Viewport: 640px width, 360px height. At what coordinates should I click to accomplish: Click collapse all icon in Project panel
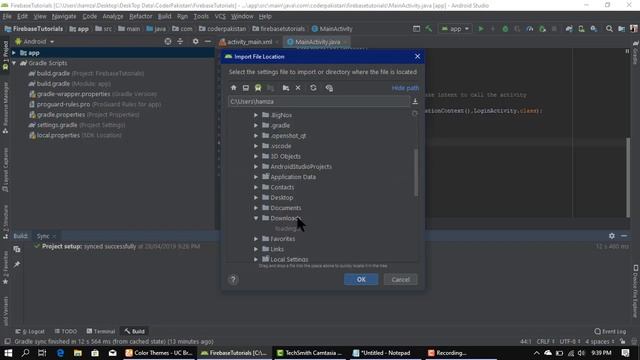point(180,42)
